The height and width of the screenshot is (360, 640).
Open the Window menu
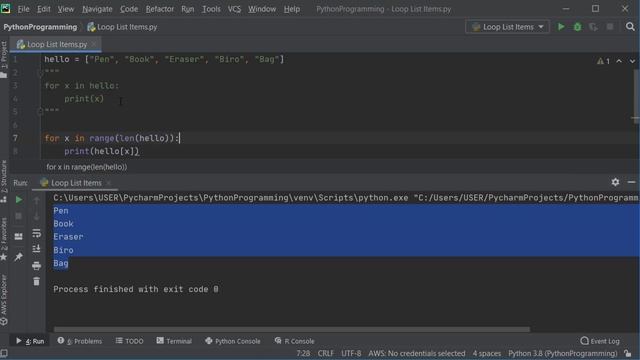click(262, 9)
